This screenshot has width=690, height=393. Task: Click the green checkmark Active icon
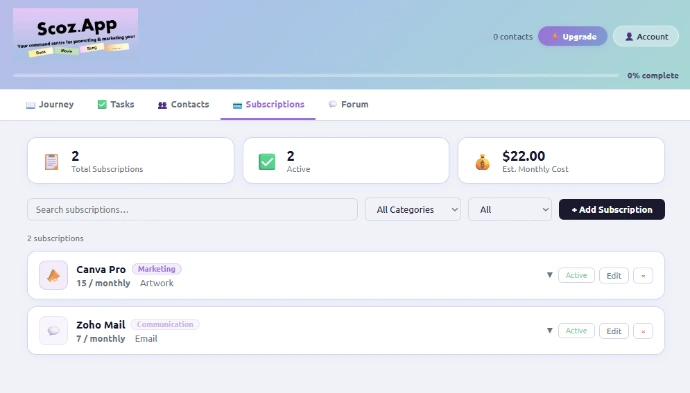267,162
